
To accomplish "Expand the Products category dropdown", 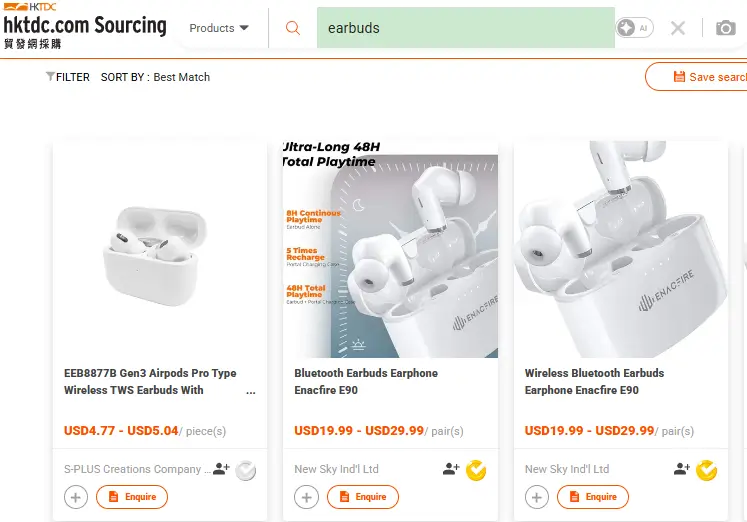I will [219, 28].
